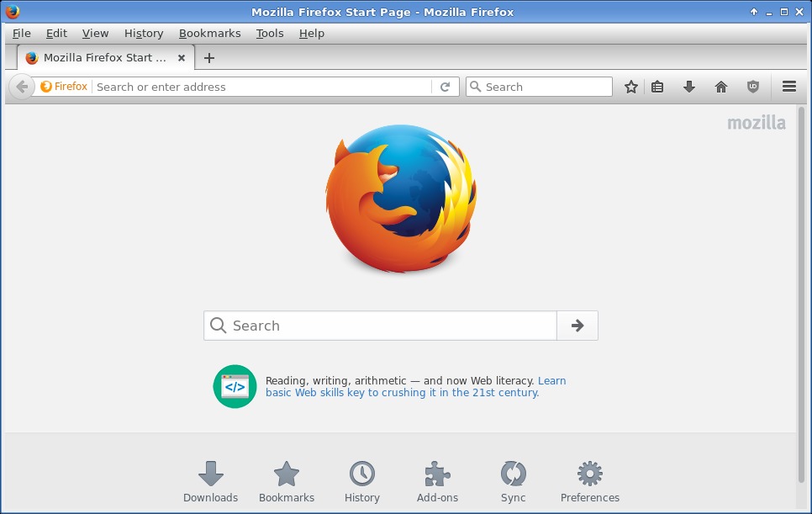
Task: Click the Search or enter address field
Action: (x=263, y=87)
